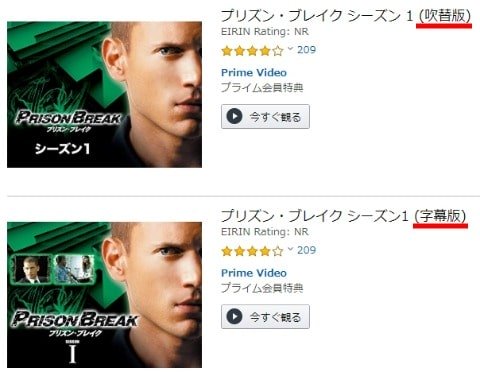
Task: Click Prime Video link under 字幕版
Action: 254,273
